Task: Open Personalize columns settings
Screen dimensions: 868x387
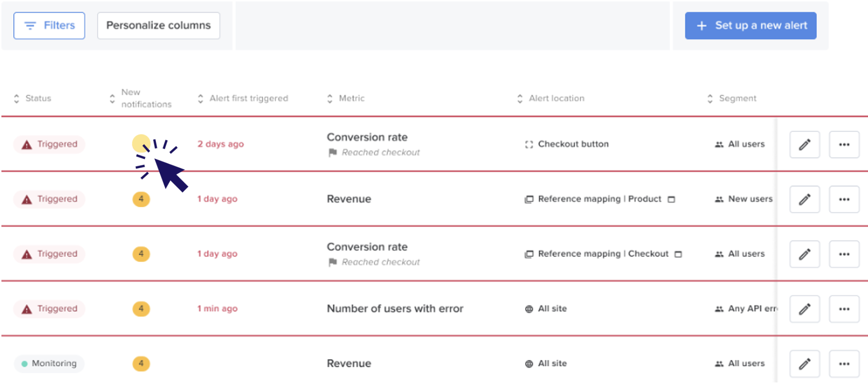Action: click(x=158, y=25)
